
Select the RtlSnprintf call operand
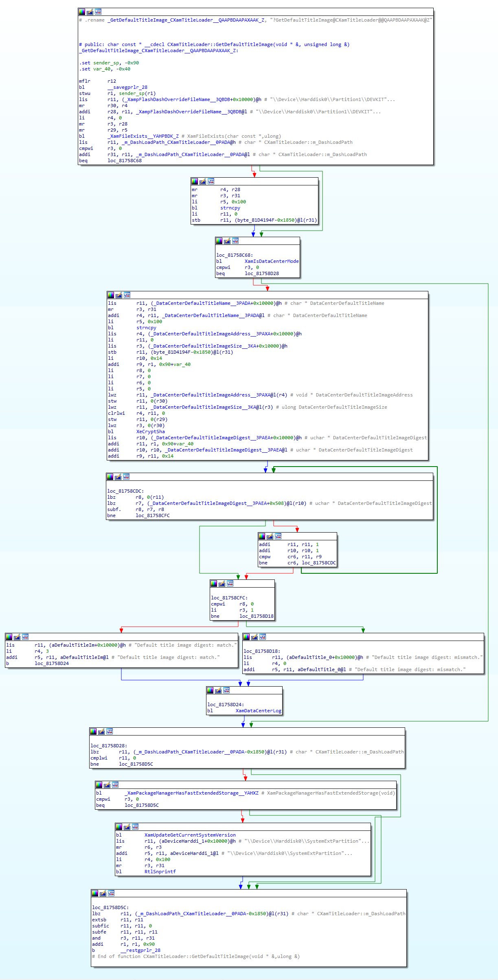point(160,872)
